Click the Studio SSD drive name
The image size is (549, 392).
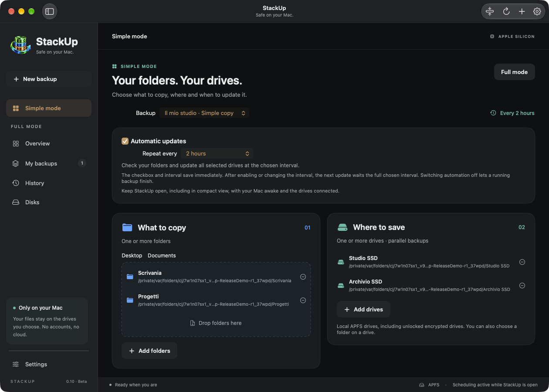pos(363,258)
